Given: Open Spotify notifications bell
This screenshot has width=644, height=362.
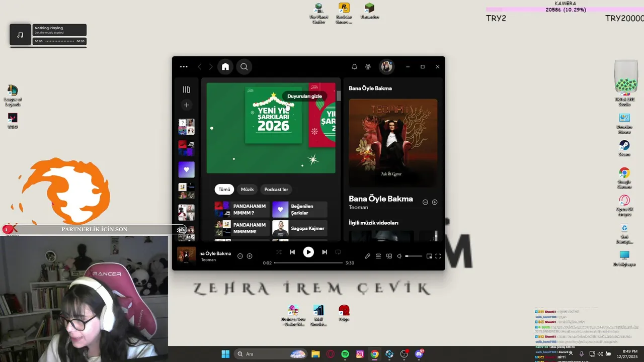Looking at the screenshot, I should pos(354,67).
